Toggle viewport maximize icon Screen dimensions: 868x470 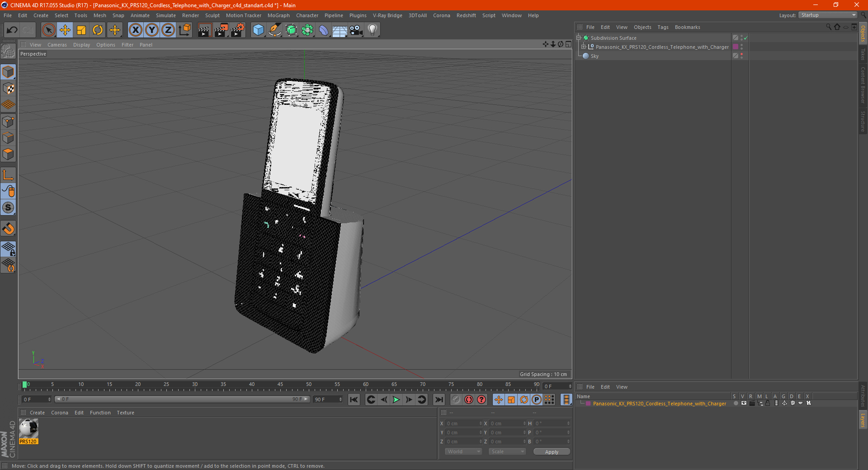[x=568, y=44]
